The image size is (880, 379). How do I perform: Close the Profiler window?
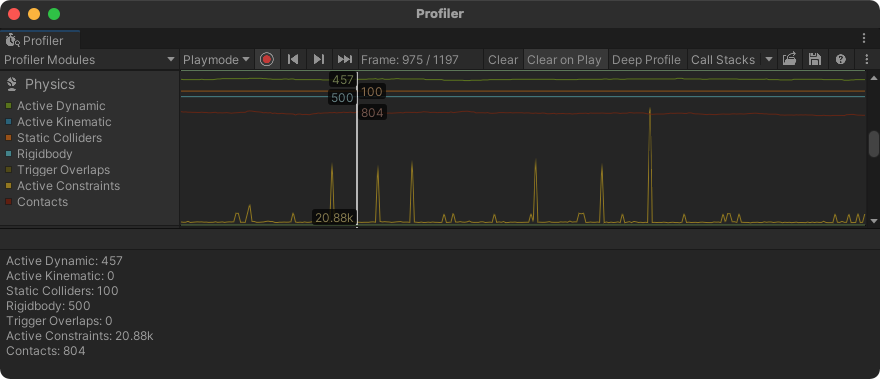13,14
